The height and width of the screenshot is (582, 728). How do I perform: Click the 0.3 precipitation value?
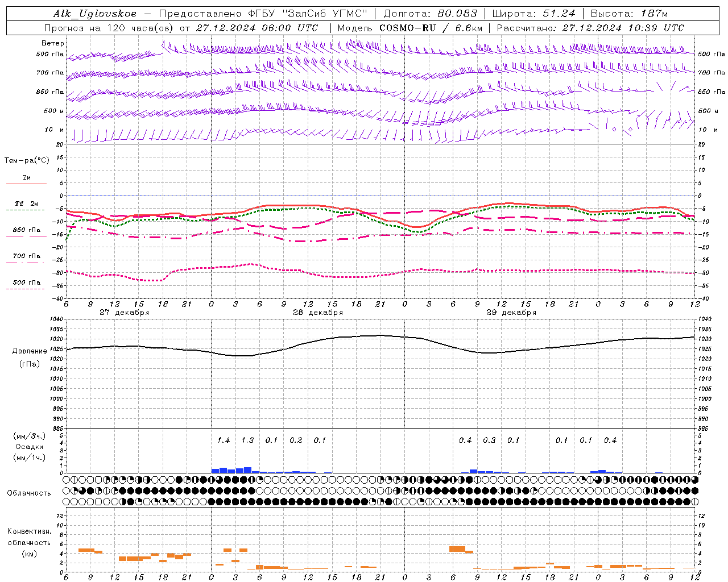pyautogui.click(x=489, y=440)
